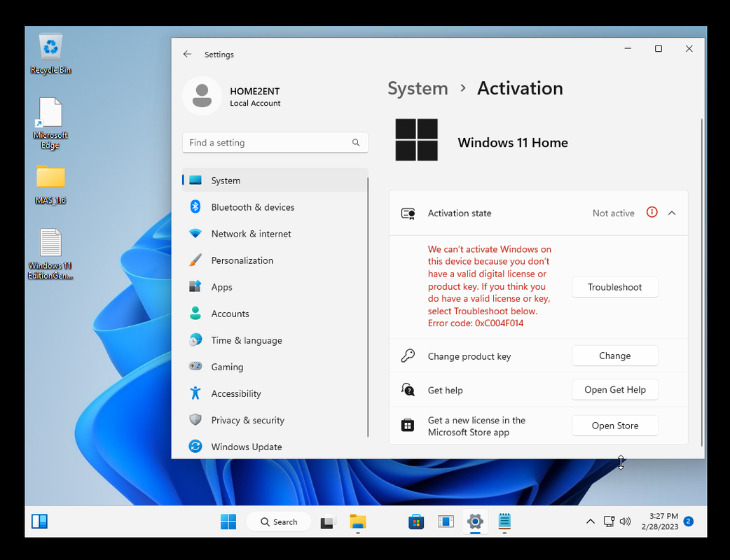The width and height of the screenshot is (730, 560).
Task: Click the network icon in system tray
Action: point(609,521)
